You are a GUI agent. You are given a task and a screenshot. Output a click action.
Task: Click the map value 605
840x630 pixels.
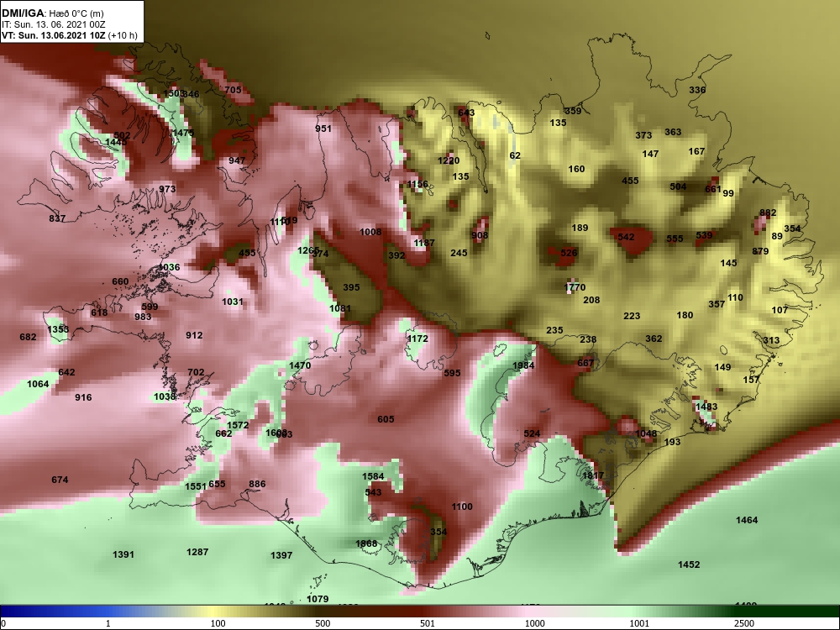(386, 419)
